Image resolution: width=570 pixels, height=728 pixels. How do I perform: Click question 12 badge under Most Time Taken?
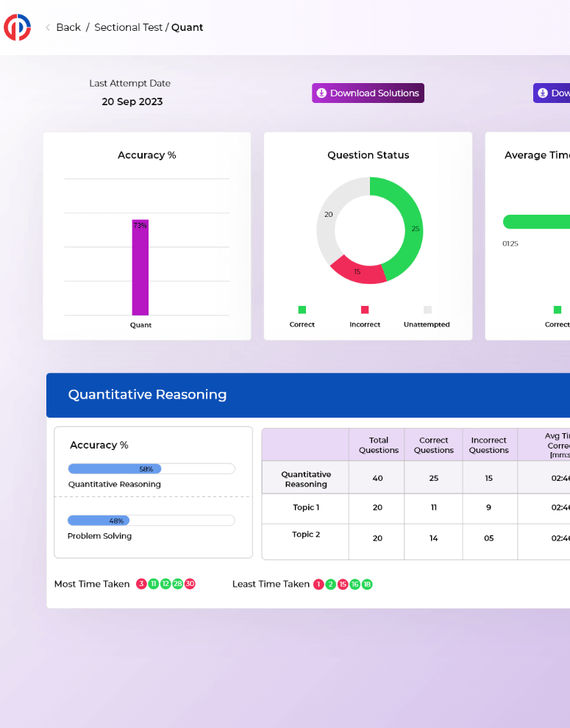click(x=165, y=584)
